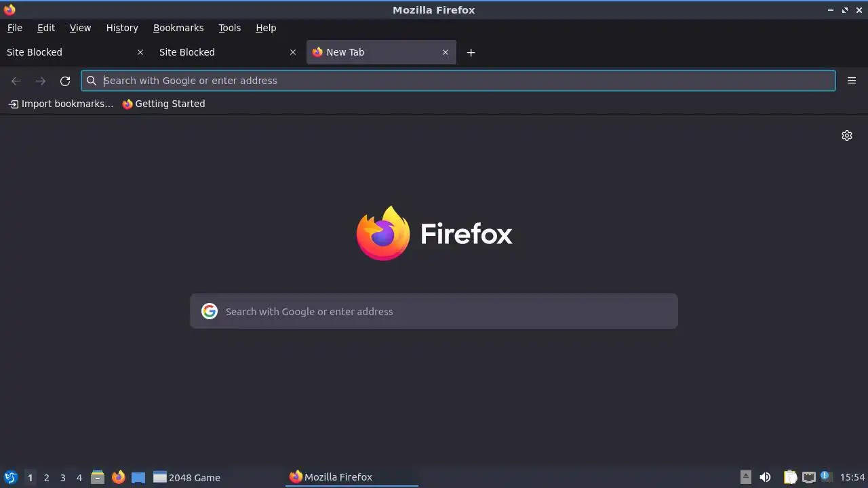Select Mozilla Firefox taskbar entry

(352, 477)
